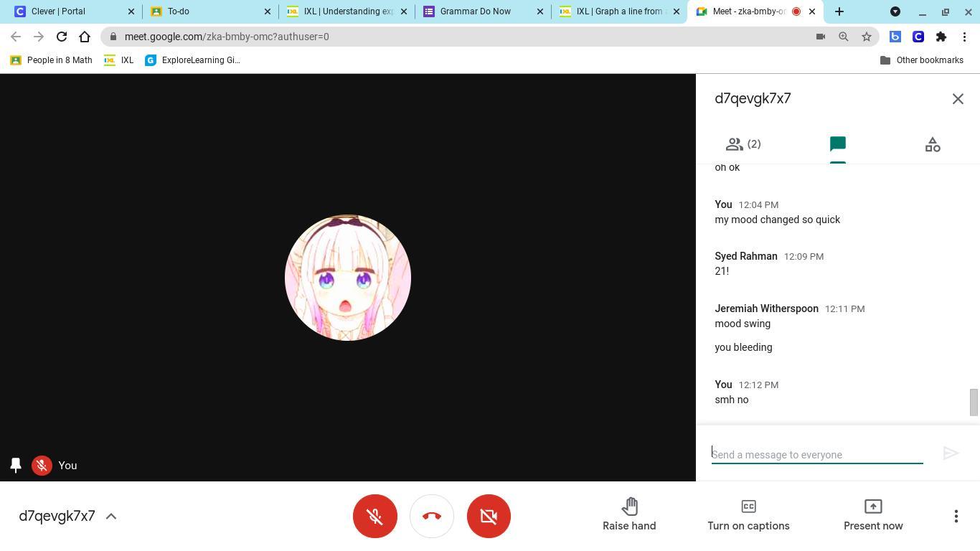Viewport: 980px width, 551px height.
Task: Close the To-do tab
Action: (x=268, y=11)
